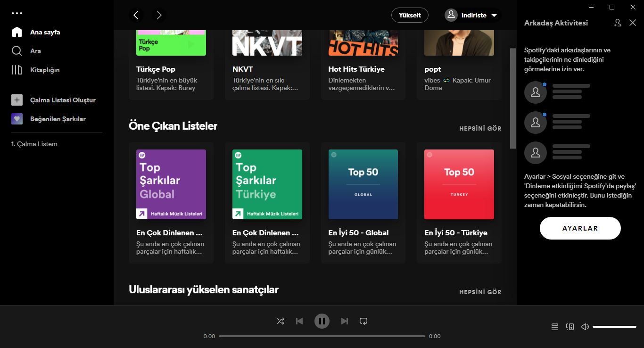Click the main content vertical scrollbar
Screen dimensions: 644x348
[x=513, y=98]
